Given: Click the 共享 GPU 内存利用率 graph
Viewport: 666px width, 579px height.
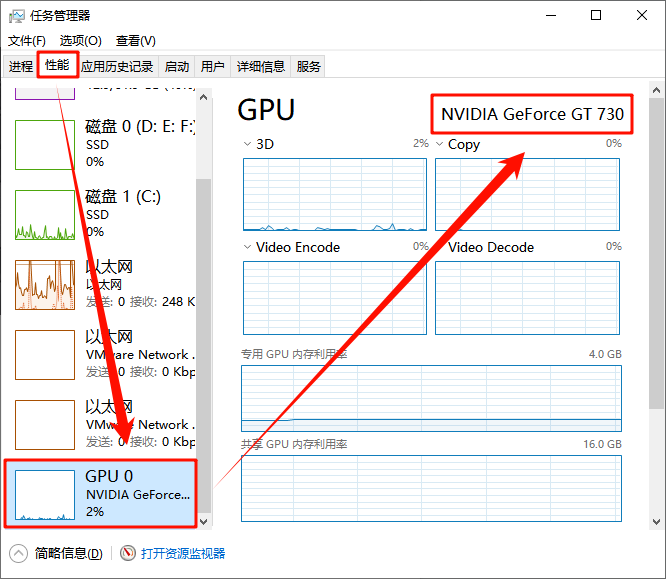Looking at the screenshot, I should 432,489.
